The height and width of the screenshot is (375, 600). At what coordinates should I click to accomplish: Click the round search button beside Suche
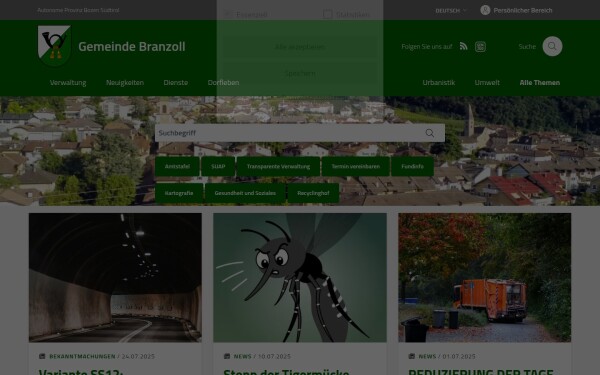(x=552, y=46)
